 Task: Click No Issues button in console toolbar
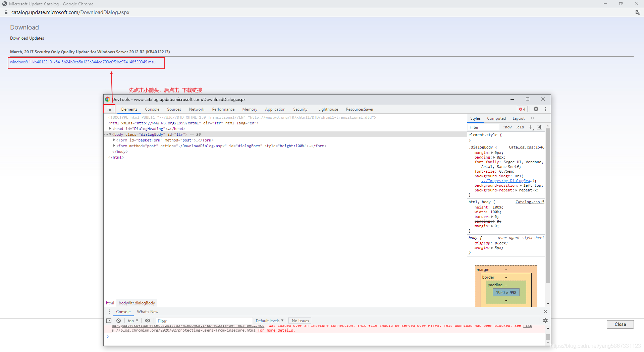(300, 321)
